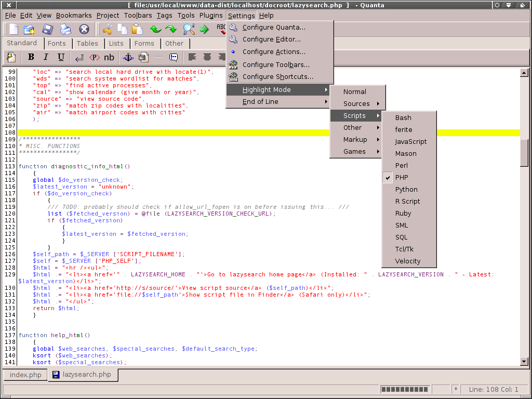Click the Save floppy disk icon

point(48,29)
